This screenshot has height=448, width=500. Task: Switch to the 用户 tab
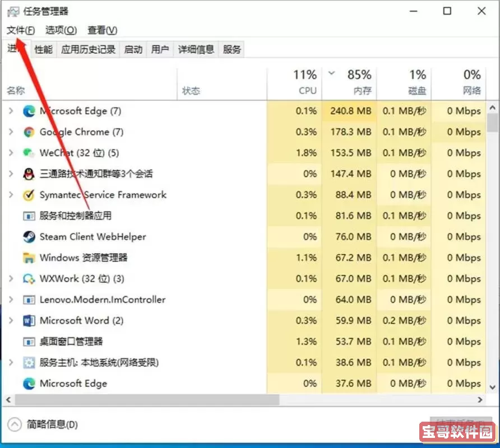(x=160, y=49)
